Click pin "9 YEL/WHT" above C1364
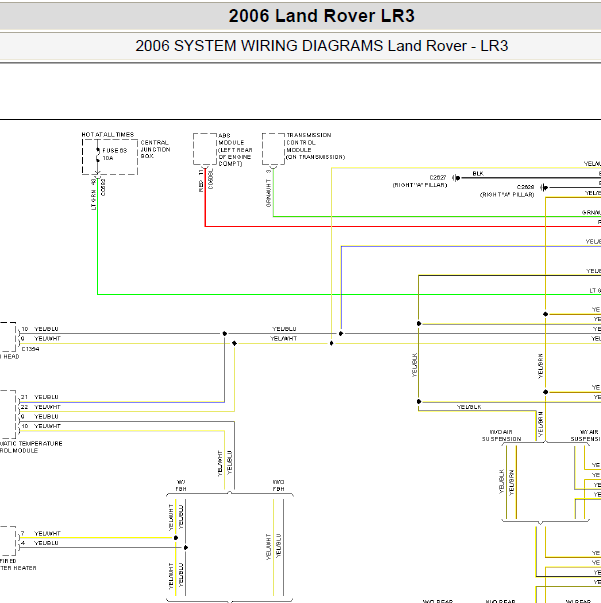601x603 pixels. tap(41, 339)
